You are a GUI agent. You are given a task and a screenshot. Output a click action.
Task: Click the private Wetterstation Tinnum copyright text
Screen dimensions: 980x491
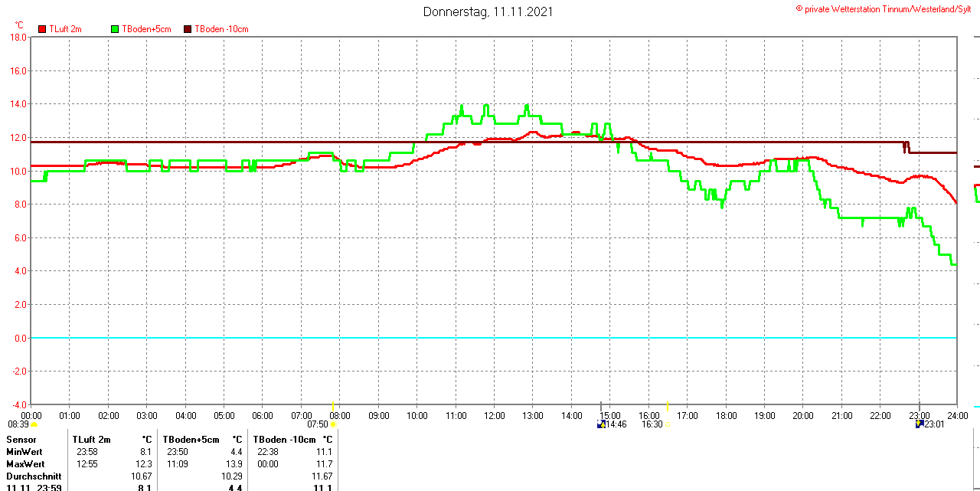coord(887,8)
